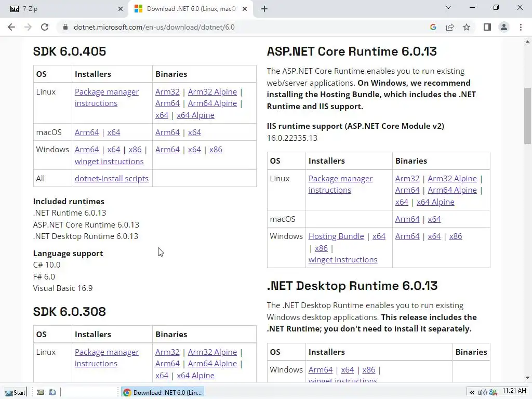Click the share page icon
532x399 pixels.
[450, 27]
